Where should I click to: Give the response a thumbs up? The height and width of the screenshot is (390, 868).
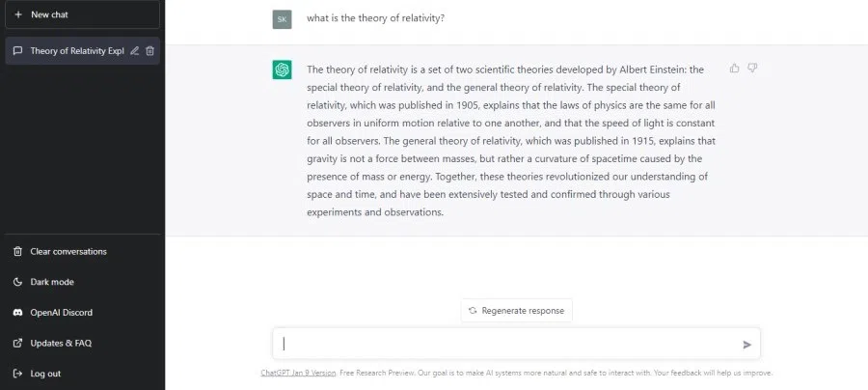735,69
